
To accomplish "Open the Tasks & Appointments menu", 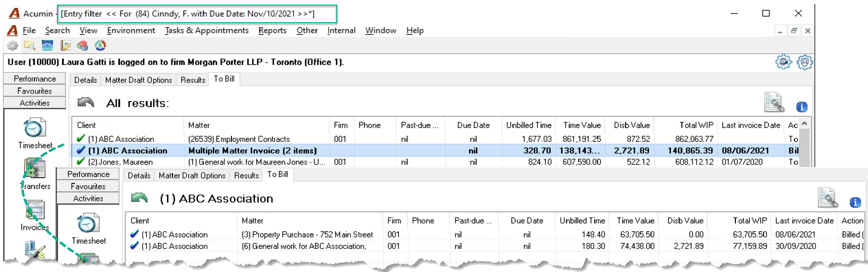I will pyautogui.click(x=207, y=31).
